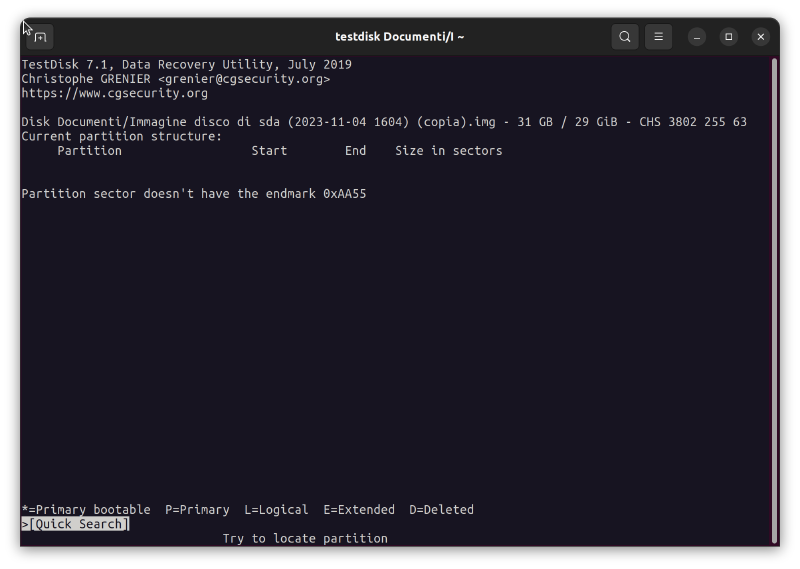This screenshot has height=569, width=800.
Task: Open the terminal hamburger menu
Action: pos(658,37)
